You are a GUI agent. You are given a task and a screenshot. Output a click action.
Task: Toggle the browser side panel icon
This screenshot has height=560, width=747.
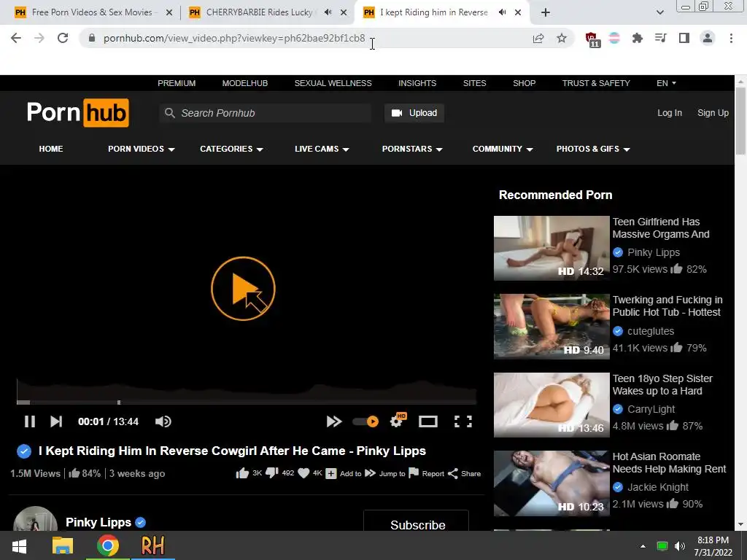pyautogui.click(x=684, y=38)
